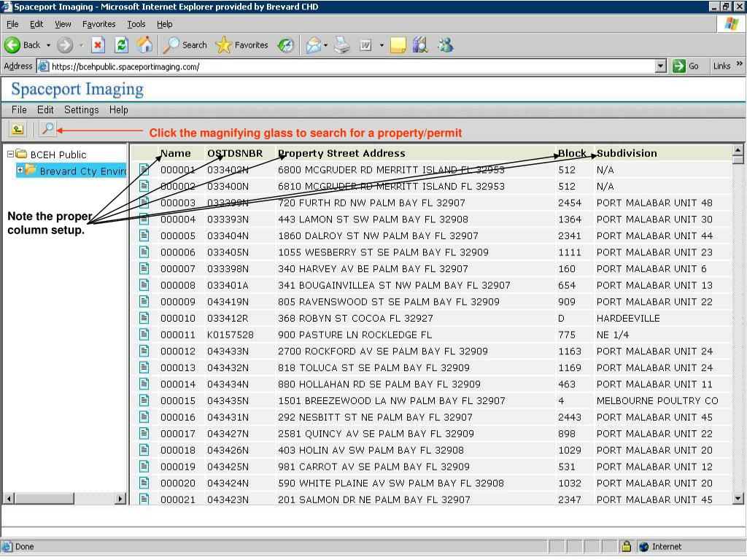Click the document icon for row 000010
Image resolution: width=747 pixels, height=560 pixels.
[x=144, y=318]
